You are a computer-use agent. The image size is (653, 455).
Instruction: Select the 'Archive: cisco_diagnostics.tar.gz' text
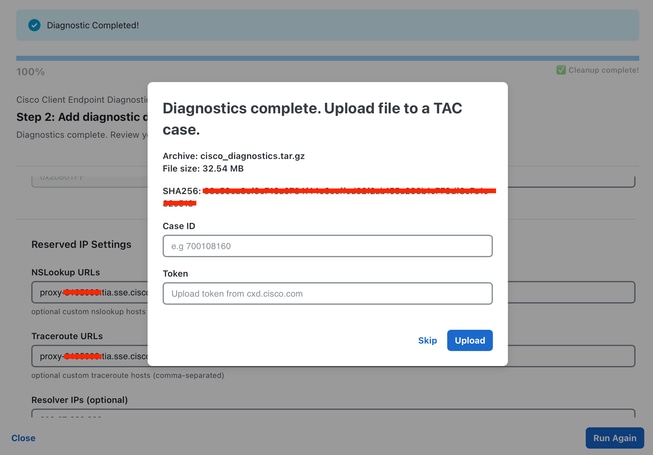point(233,156)
